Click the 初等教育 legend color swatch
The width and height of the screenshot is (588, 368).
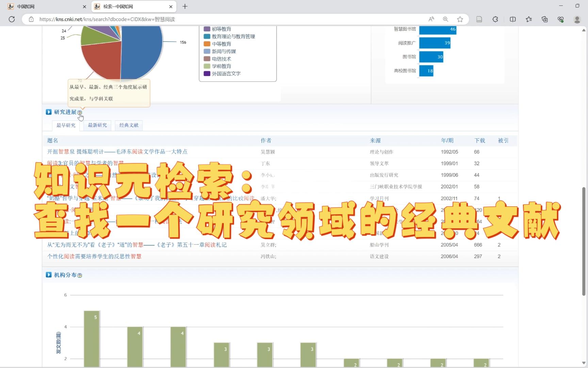tap(207, 29)
